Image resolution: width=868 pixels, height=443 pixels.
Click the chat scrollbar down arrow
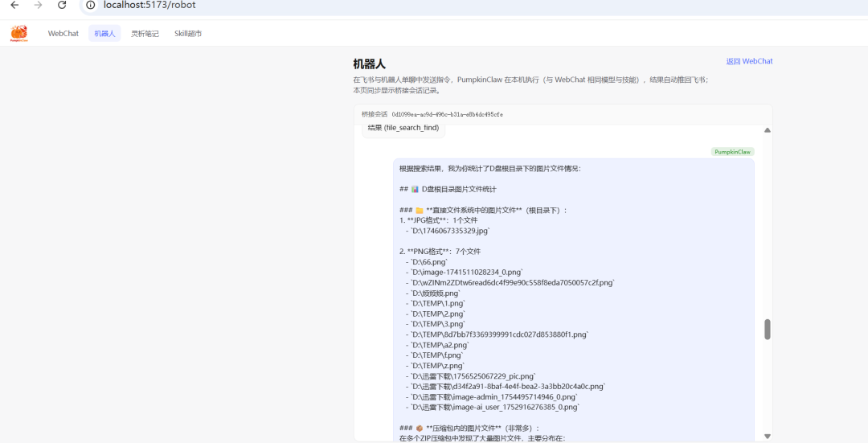point(768,436)
